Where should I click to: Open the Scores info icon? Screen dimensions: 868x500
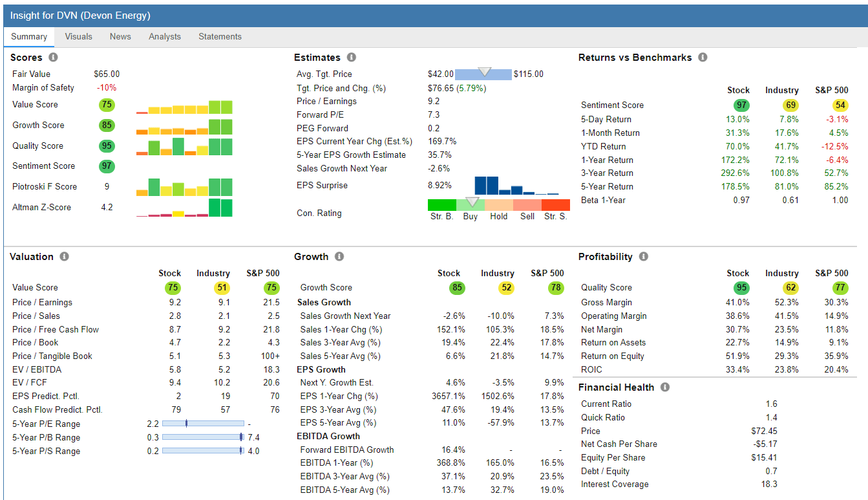click(53, 58)
